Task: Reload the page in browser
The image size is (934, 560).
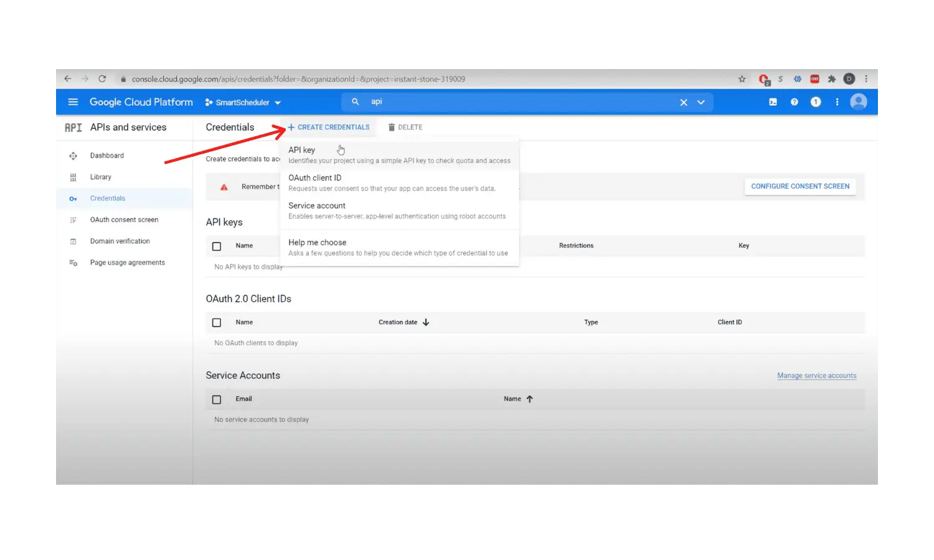Action: click(102, 79)
